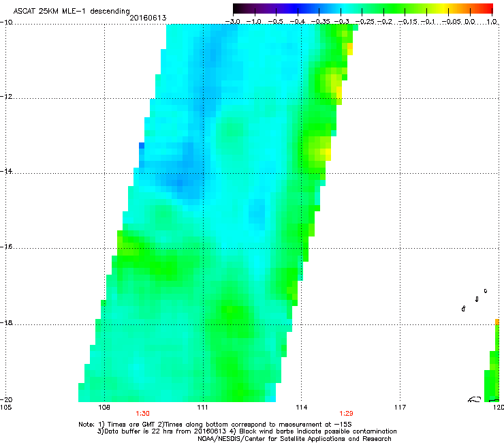Screen dimensions: 504x443
Task: Select the -0.35 color scale label
Action: [x=320, y=22]
